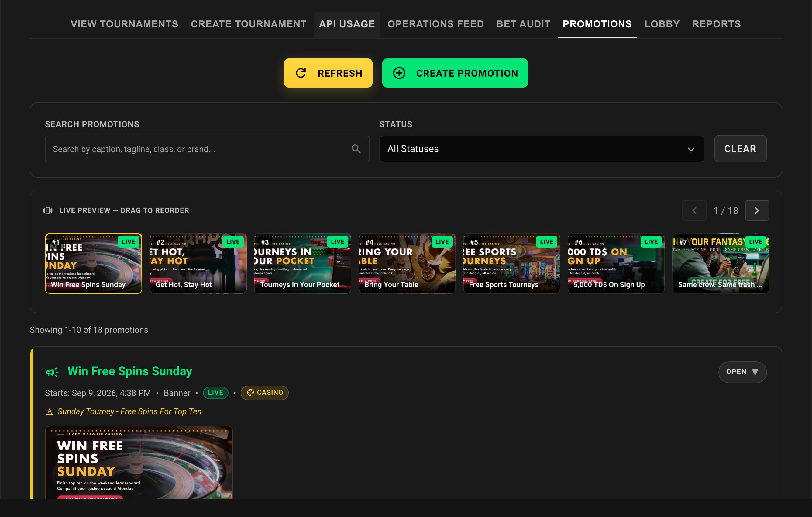Click the LIVE status badge on card
The width and height of the screenshot is (812, 517).
[x=215, y=393]
